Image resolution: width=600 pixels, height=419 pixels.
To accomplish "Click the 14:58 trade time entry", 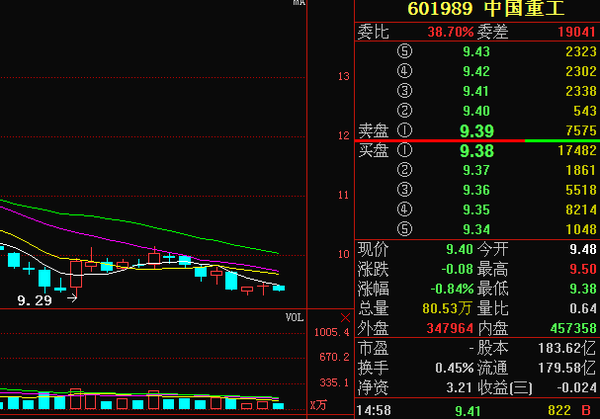I will point(374,411).
